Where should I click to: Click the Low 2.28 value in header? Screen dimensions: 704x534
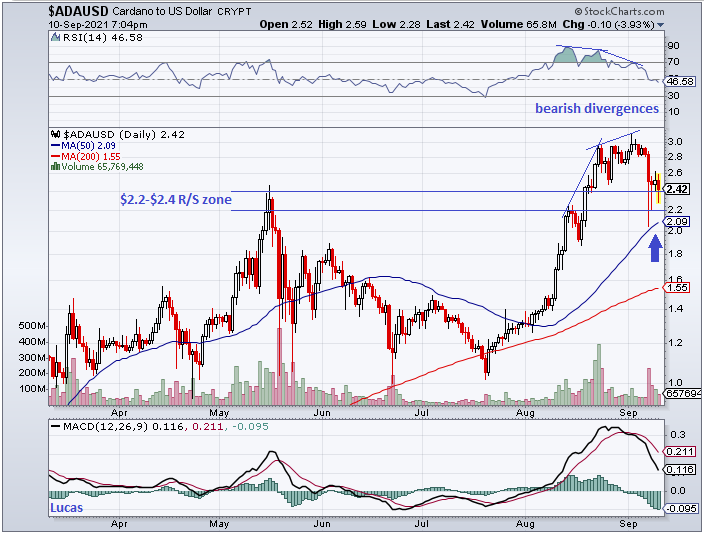pos(396,24)
